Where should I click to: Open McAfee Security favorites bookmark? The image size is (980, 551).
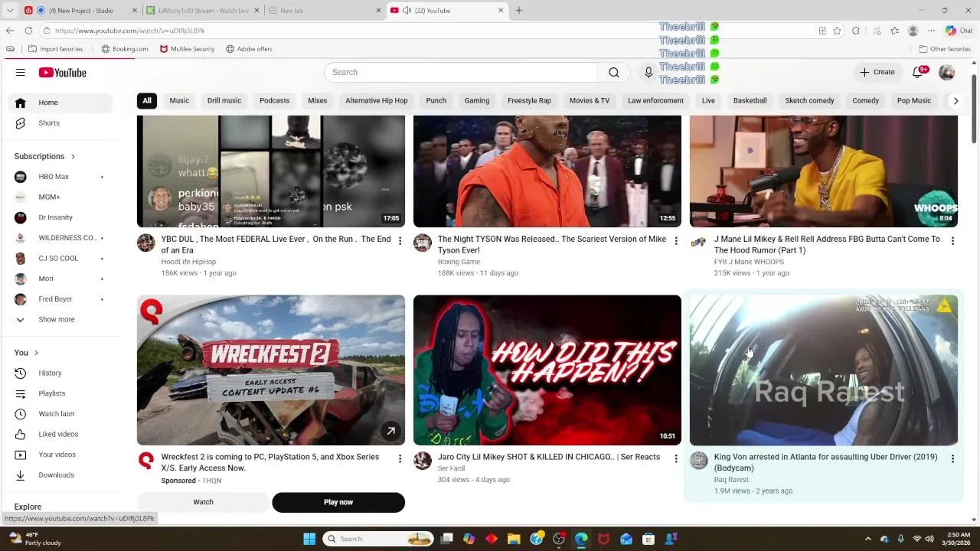(x=187, y=49)
